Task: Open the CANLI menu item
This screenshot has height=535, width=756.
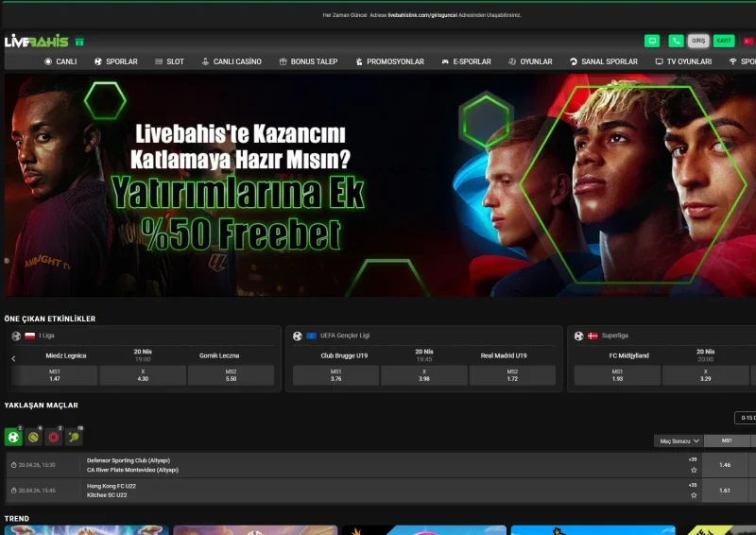Action: [60, 61]
